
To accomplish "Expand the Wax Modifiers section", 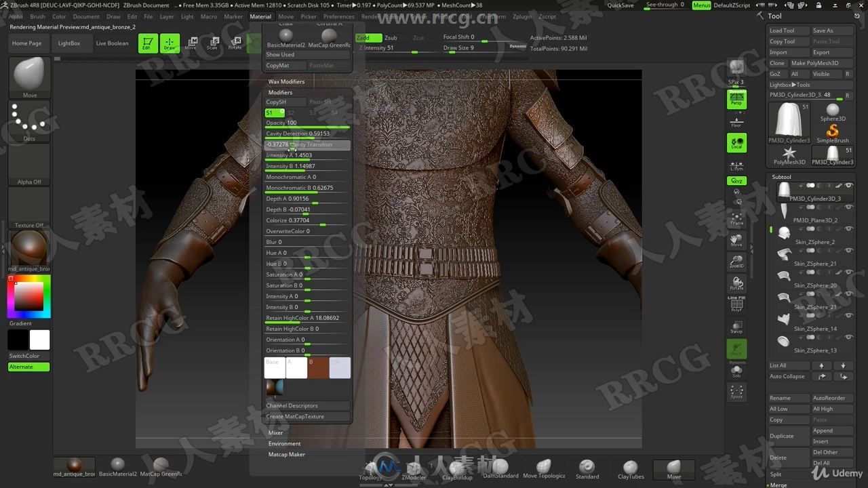I will click(x=286, y=81).
